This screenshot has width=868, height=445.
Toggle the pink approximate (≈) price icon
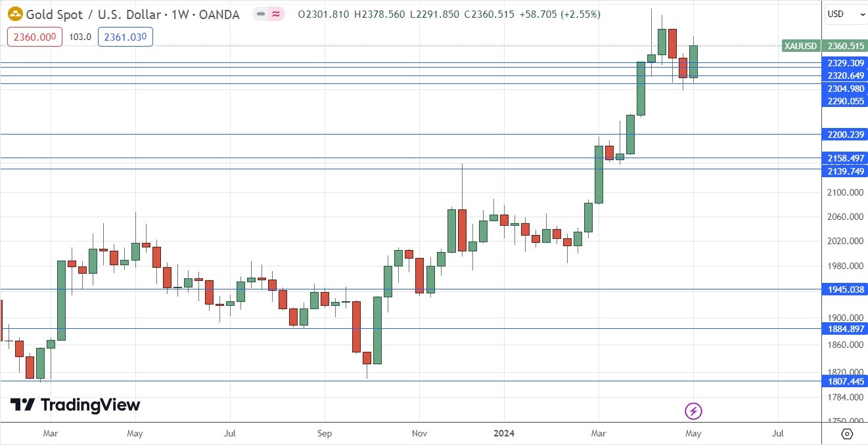275,14
